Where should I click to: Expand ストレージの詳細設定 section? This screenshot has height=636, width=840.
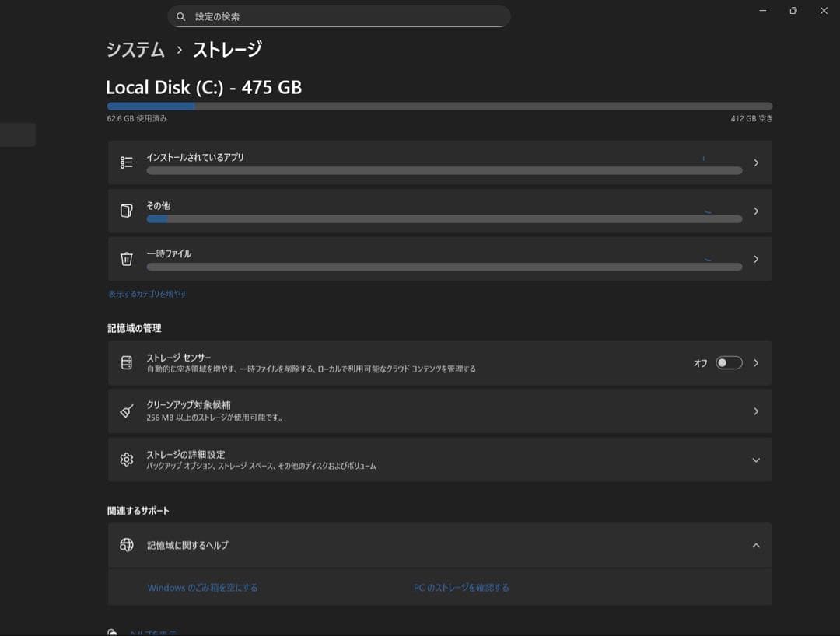pos(755,460)
